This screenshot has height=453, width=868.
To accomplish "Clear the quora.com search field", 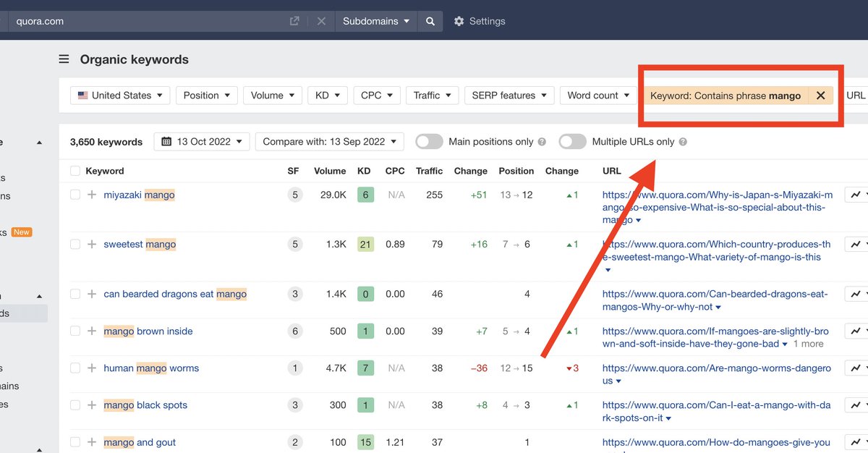I will coord(321,21).
